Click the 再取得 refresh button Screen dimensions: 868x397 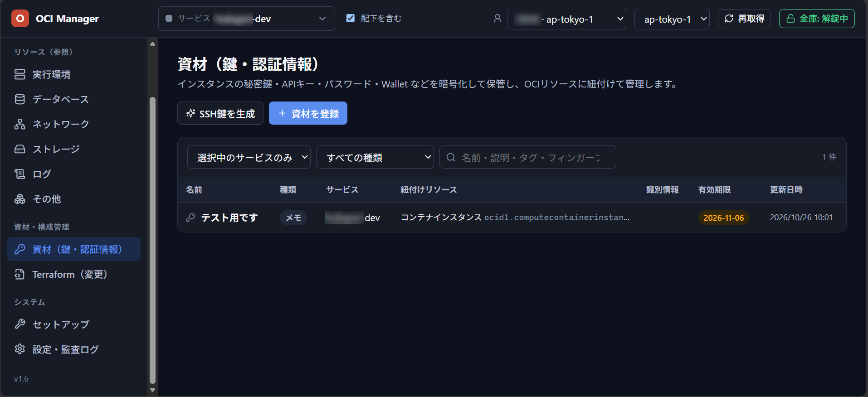(x=744, y=19)
